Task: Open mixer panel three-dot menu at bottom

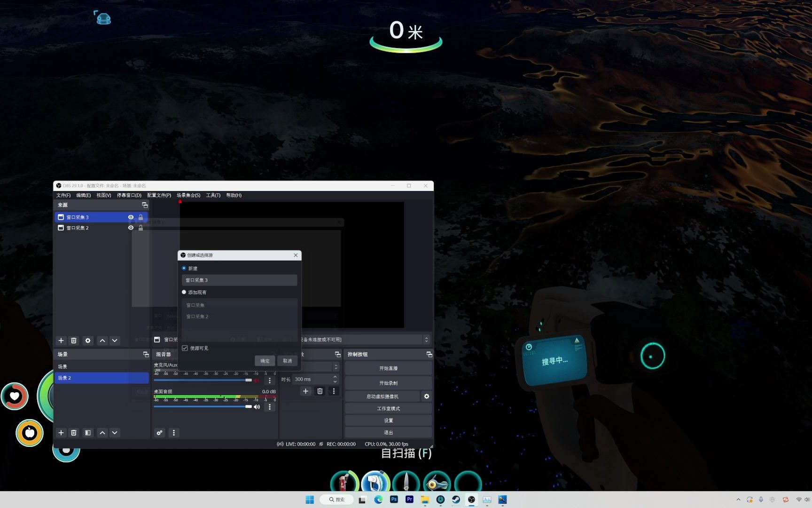Action: (x=174, y=433)
